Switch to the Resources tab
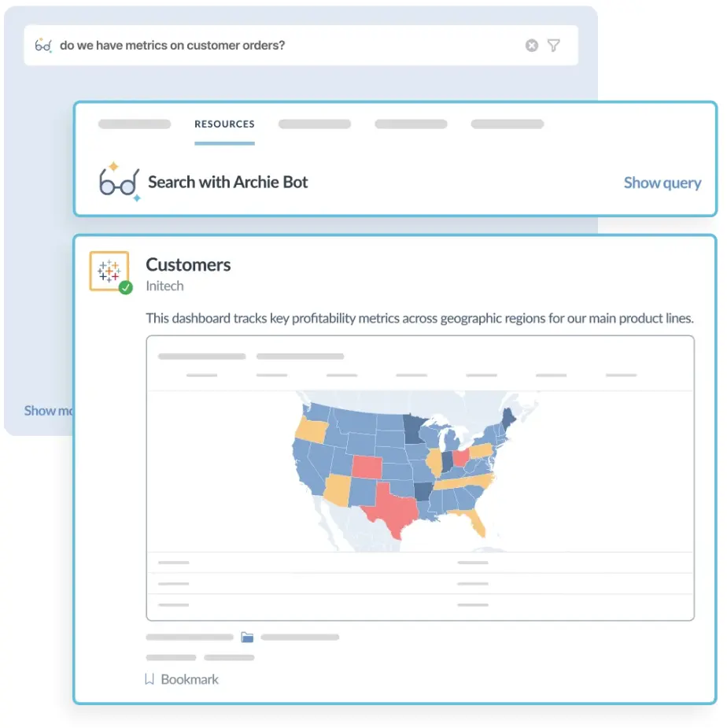 click(x=224, y=124)
